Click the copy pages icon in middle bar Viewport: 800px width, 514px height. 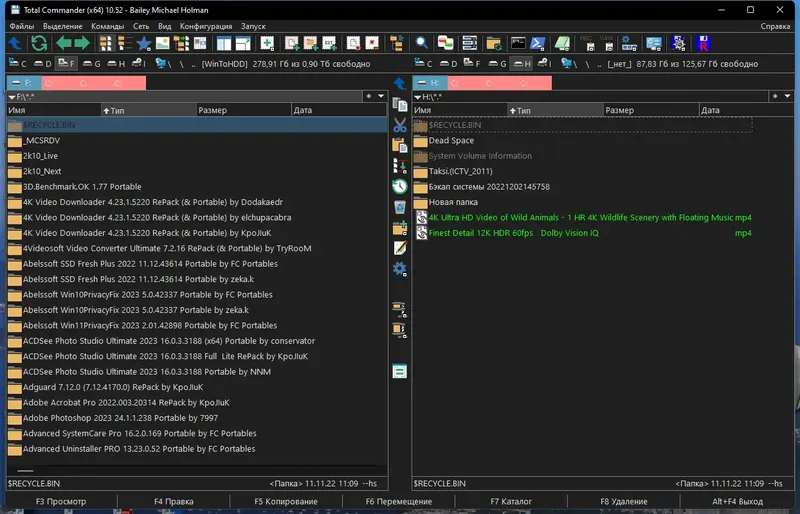400,105
